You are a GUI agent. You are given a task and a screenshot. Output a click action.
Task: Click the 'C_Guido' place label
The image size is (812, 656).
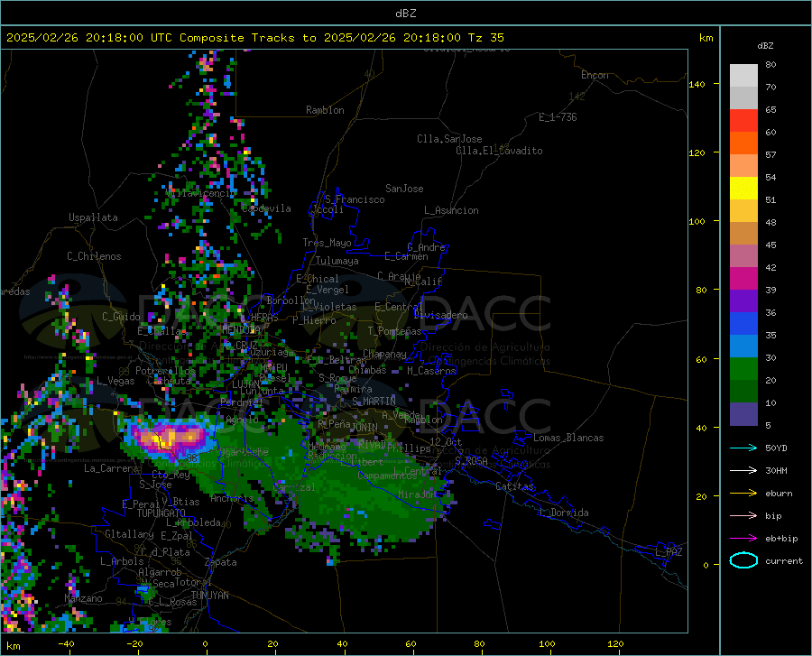click(x=121, y=317)
